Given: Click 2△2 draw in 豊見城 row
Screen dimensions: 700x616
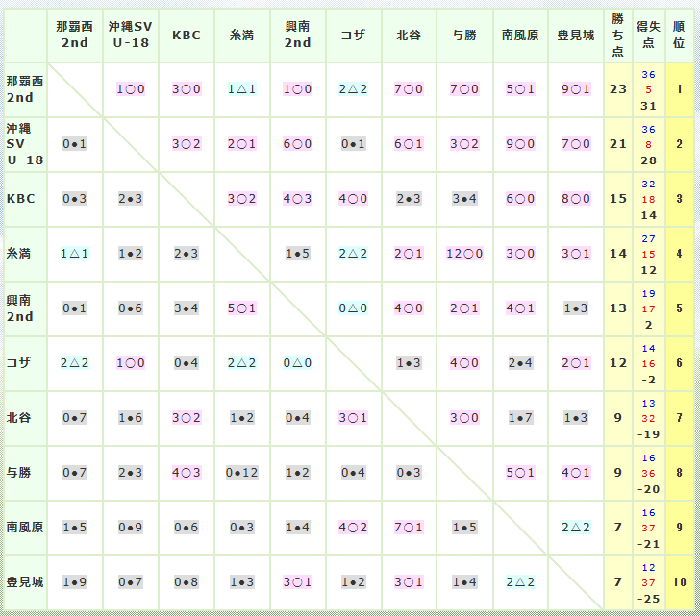Looking at the screenshot, I should pos(520,581).
